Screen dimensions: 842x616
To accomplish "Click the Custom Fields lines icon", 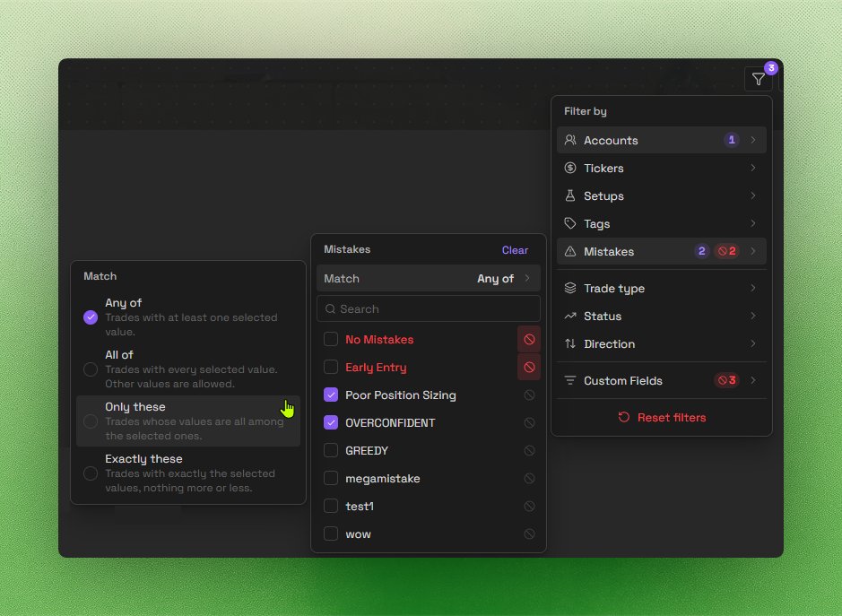I will pyautogui.click(x=570, y=381).
